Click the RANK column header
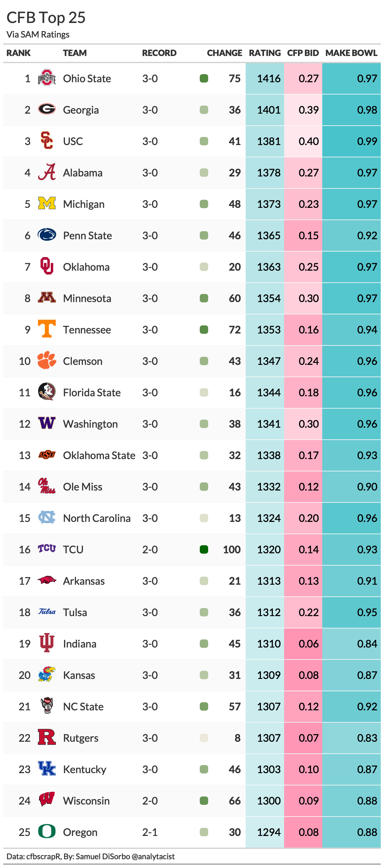This screenshot has height=868, width=384. [x=18, y=53]
